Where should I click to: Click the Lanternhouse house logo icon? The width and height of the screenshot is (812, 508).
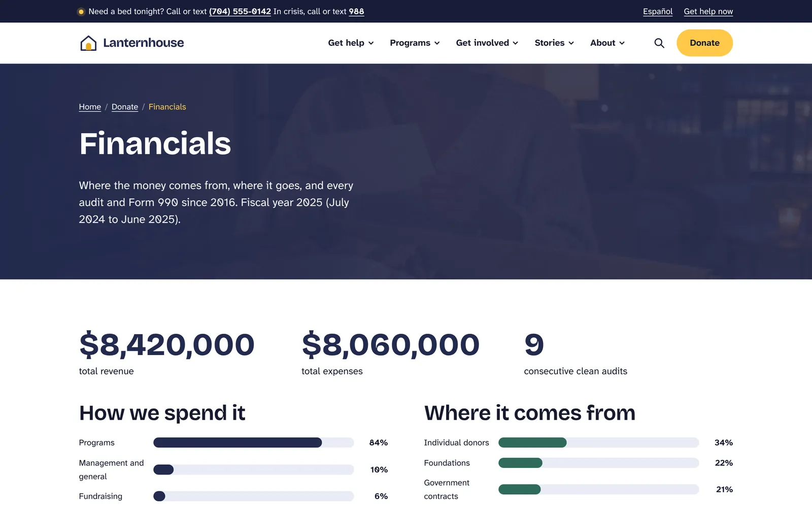click(88, 43)
